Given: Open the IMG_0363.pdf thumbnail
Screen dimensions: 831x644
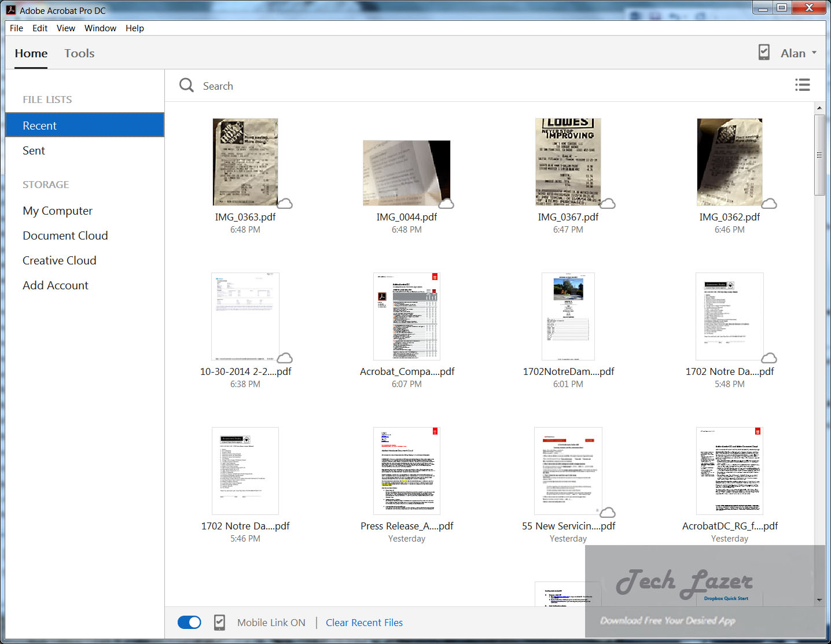Looking at the screenshot, I should [x=245, y=162].
